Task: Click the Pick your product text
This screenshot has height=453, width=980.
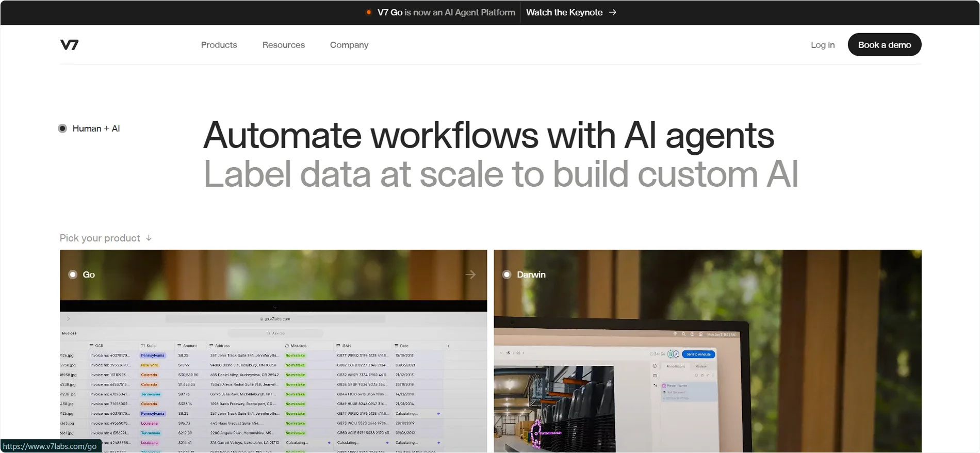Action: click(100, 238)
